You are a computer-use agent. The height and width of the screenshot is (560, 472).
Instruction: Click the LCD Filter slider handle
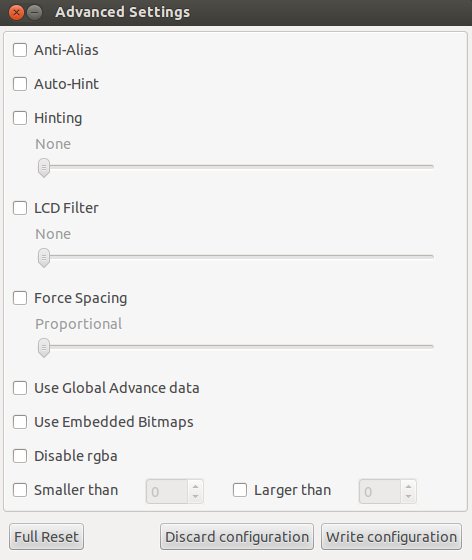pyautogui.click(x=44, y=258)
